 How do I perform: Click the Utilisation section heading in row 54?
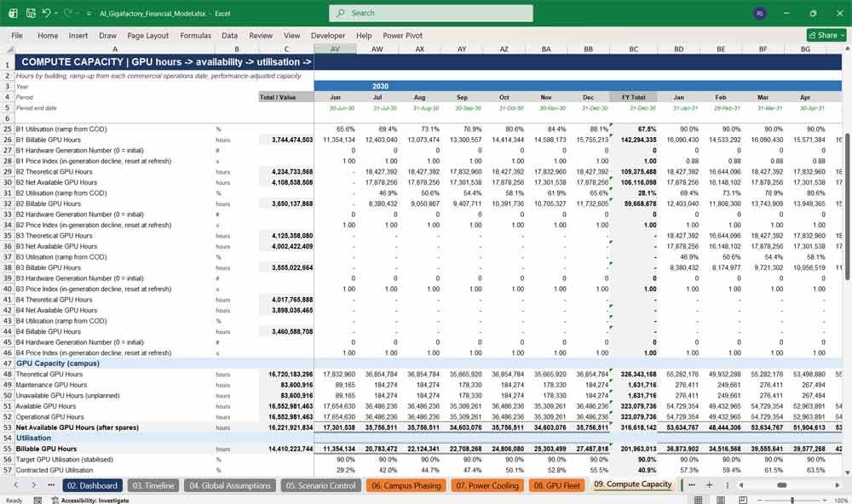[33, 438]
